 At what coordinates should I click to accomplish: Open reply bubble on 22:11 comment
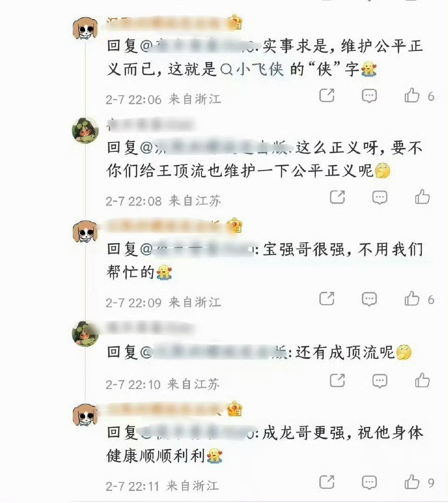(369, 482)
